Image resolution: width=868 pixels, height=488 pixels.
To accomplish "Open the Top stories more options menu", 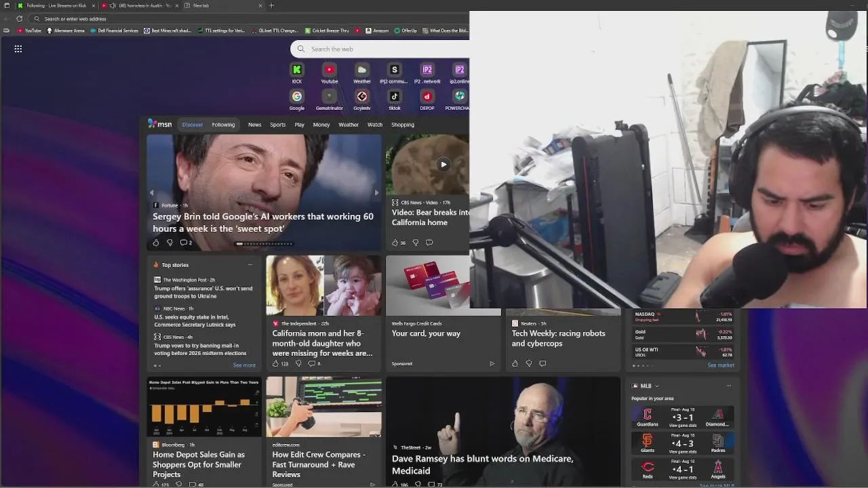I will (x=250, y=265).
